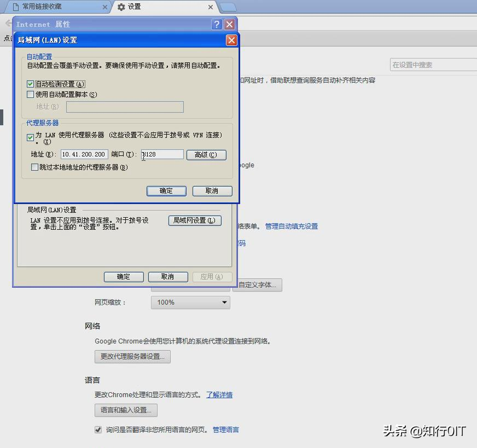This screenshot has height=448, width=477.
Task: Enable 使用自动配置脚本 option
Action: pos(31,94)
